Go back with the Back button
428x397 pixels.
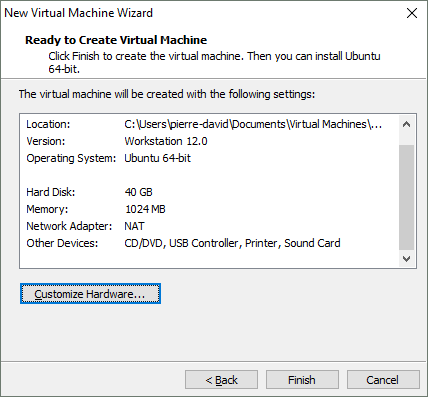pyautogui.click(x=221, y=380)
